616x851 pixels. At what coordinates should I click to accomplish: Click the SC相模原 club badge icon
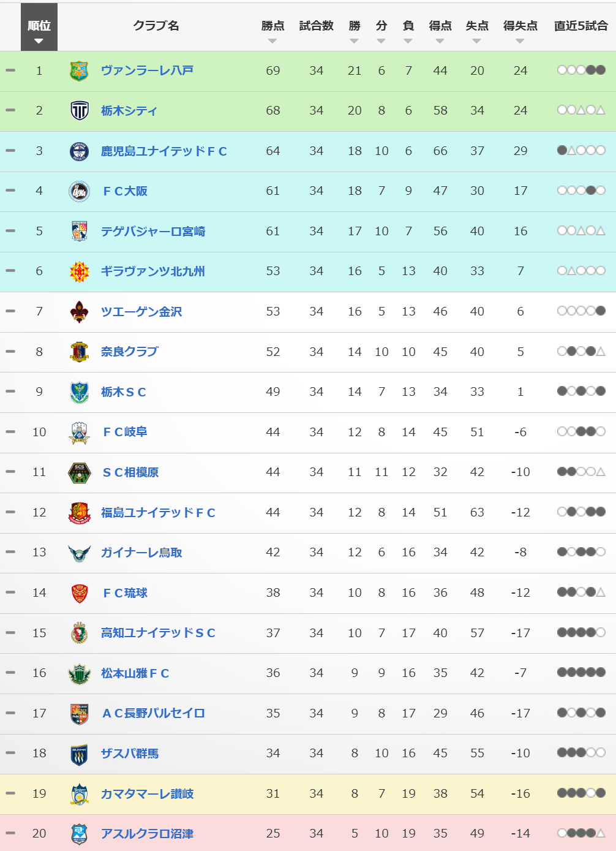(79, 472)
